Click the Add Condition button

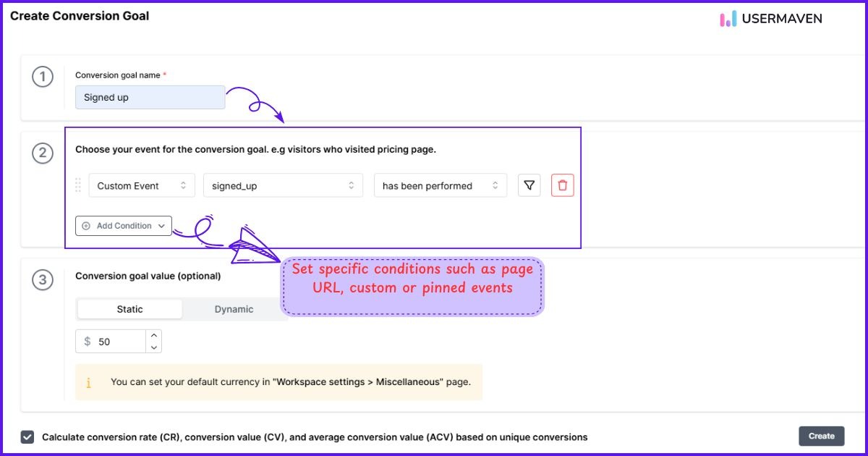(124, 226)
